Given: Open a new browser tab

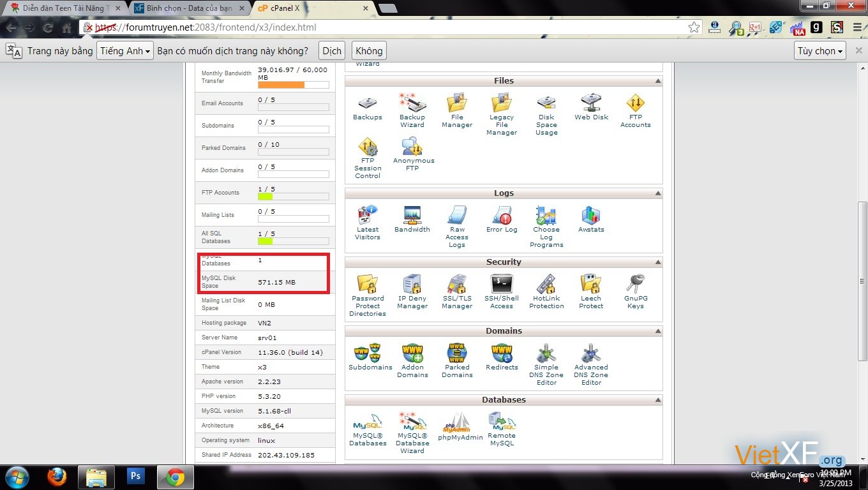Looking at the screenshot, I should click(x=387, y=8).
